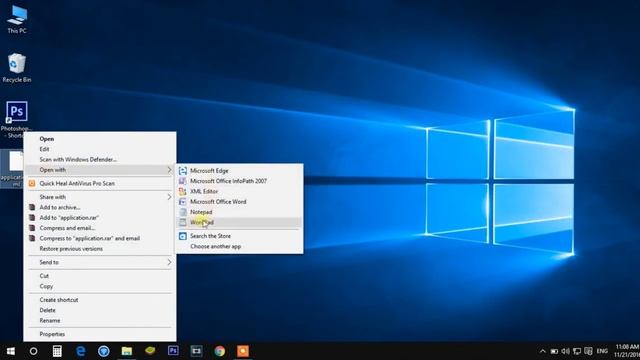
Task: Open Photoshop from the taskbar
Action: (173, 351)
